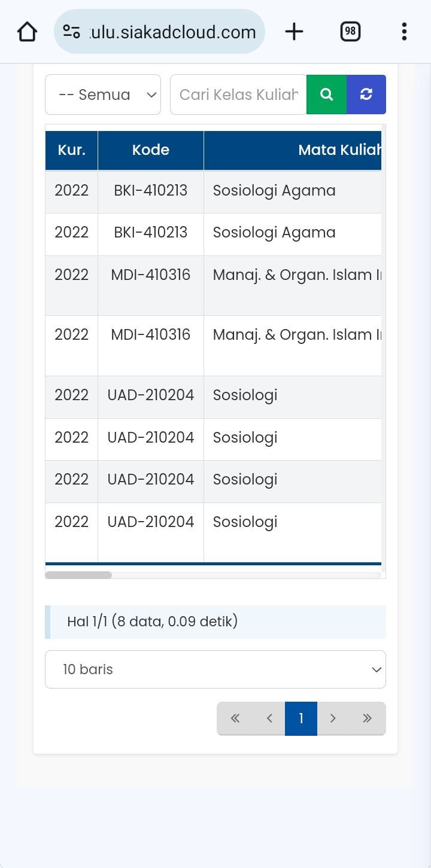
Task: Open the browser three-dot menu
Action: pos(404,32)
